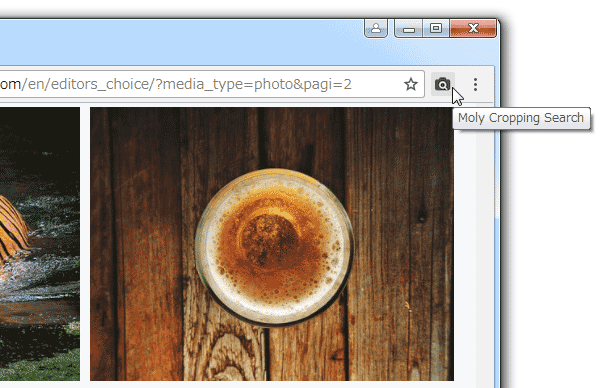
Task: Open the tiger in water photo
Action: 40,244
